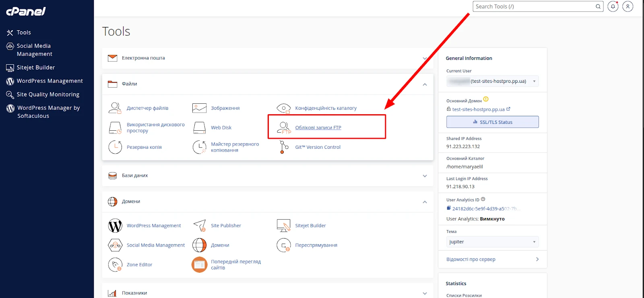The image size is (644, 298).
Task: Click the FTP accounts person icon
Action: tap(284, 127)
